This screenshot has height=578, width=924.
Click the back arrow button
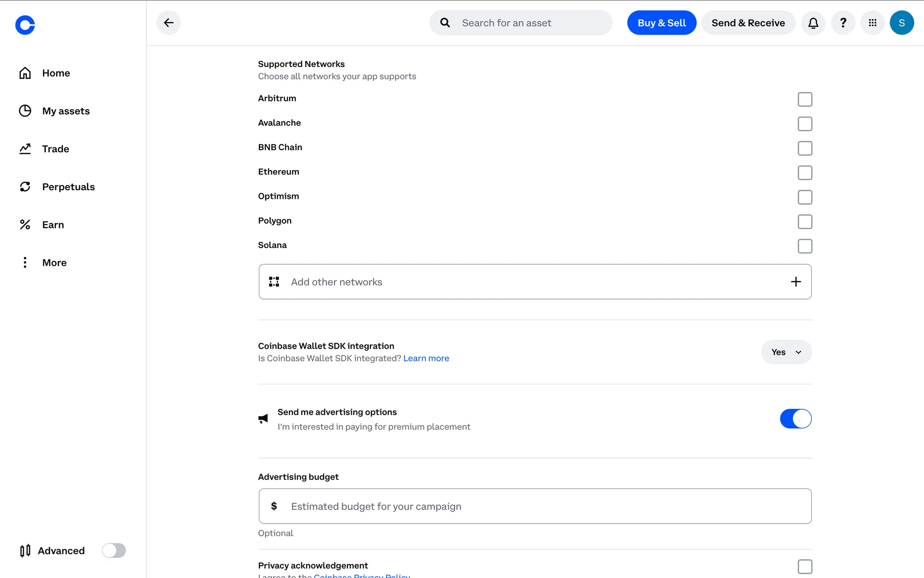pos(168,23)
